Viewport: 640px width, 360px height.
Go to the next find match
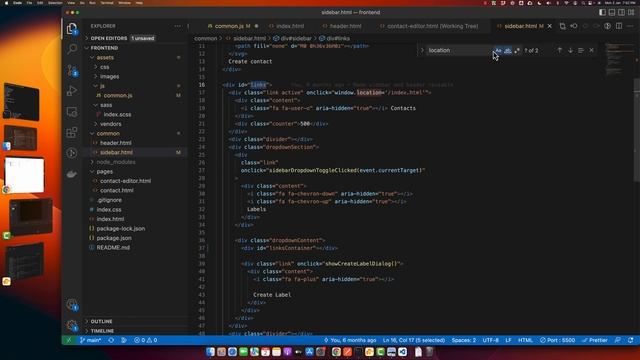[x=570, y=50]
